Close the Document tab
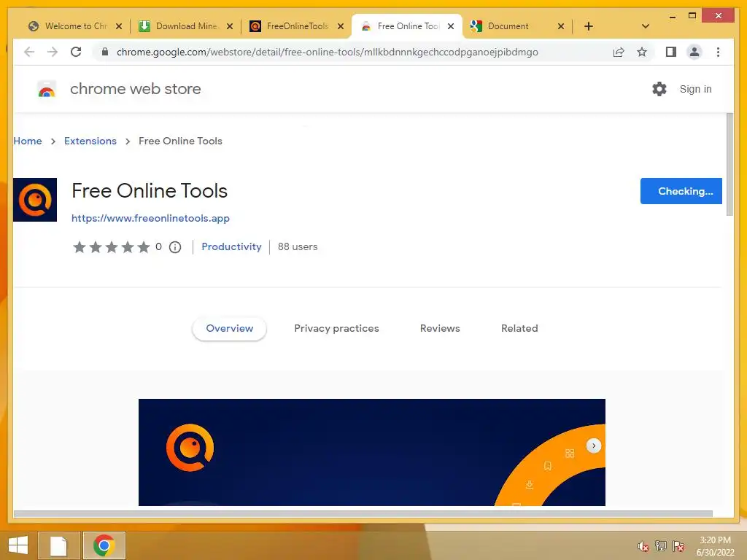The image size is (747, 560). point(561,26)
